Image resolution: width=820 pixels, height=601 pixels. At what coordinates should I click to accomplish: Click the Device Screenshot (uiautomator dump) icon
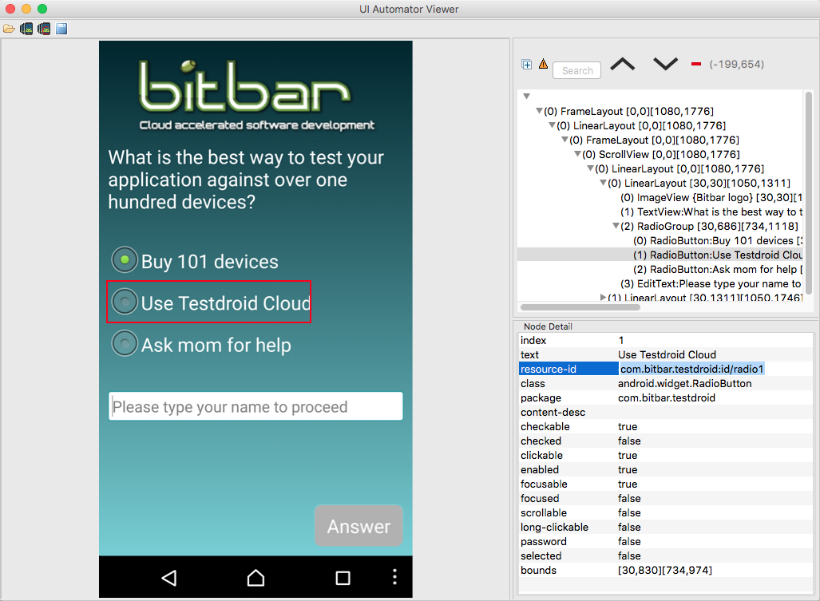pyautogui.click(x=26, y=29)
